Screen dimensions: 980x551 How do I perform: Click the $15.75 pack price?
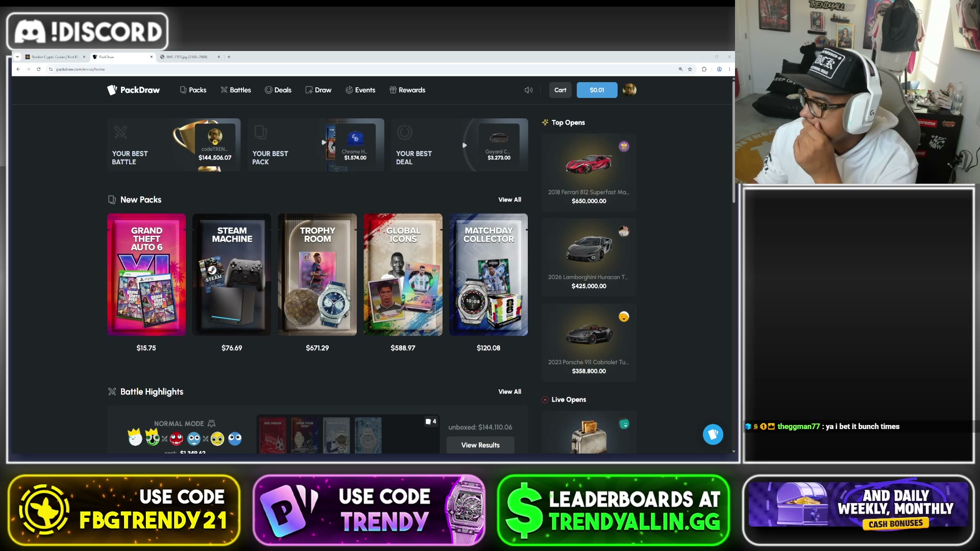(146, 348)
